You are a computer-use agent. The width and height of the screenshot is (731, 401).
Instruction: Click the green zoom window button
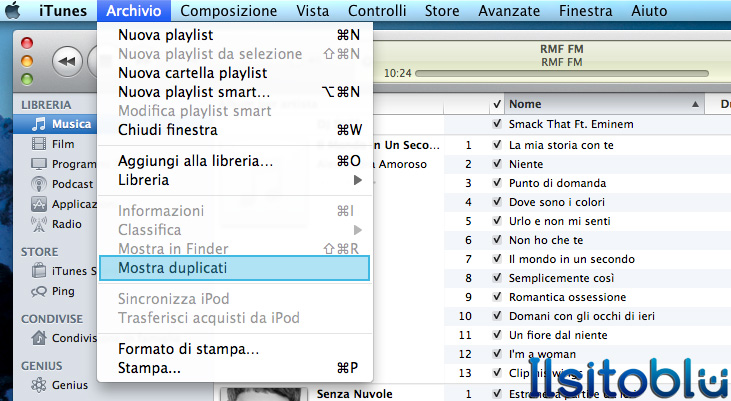click(x=27, y=79)
